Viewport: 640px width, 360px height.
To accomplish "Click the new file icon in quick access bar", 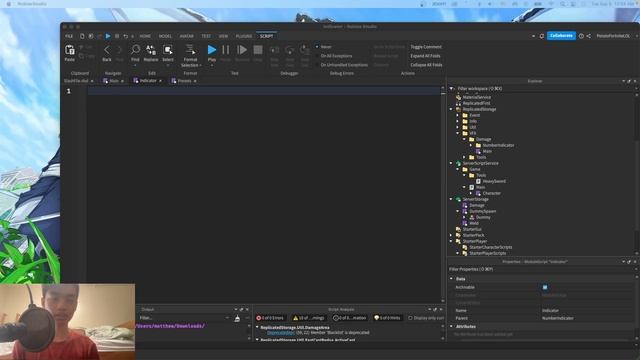I will tap(82, 36).
